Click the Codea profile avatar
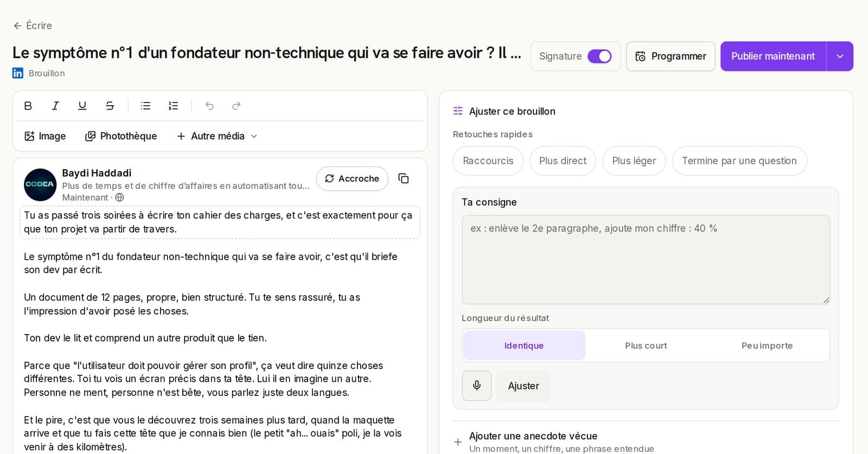Image resolution: width=868 pixels, height=454 pixels. [40, 184]
